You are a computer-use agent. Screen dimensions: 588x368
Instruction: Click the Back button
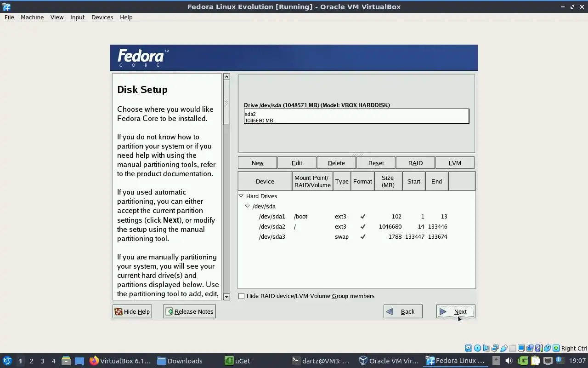pos(403,311)
